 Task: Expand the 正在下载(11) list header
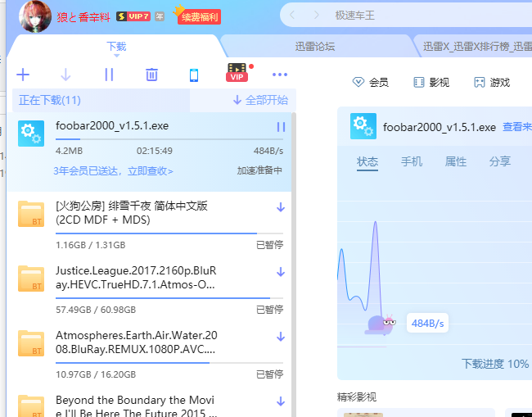tap(50, 100)
